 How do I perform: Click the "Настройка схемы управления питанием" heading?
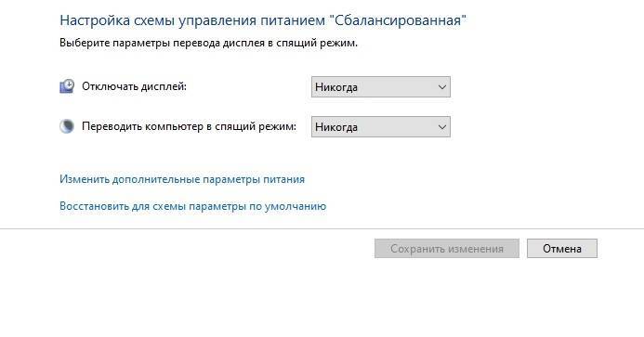click(192, 20)
